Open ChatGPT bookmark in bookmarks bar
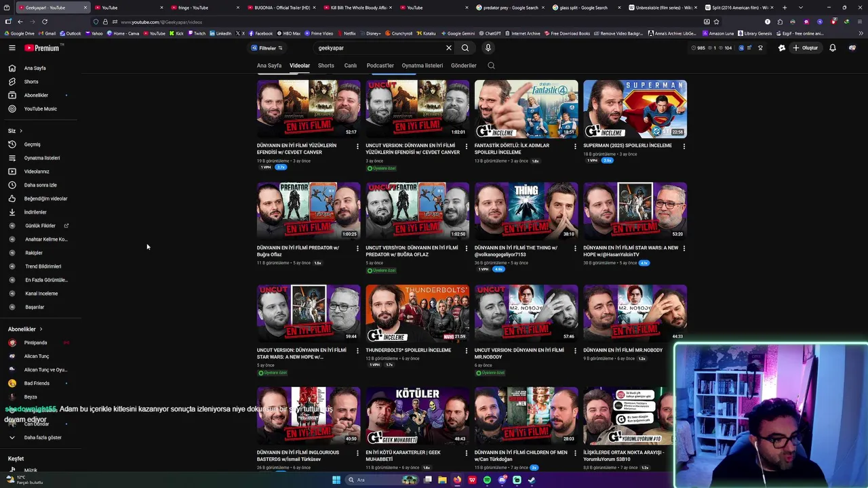Screen dimensions: 868x488 tap(490, 33)
